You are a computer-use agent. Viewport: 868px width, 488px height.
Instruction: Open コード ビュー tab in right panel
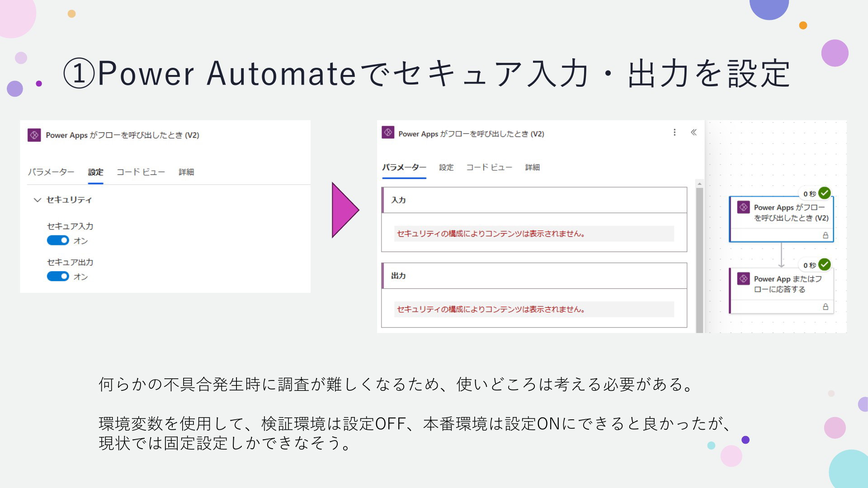tap(489, 168)
